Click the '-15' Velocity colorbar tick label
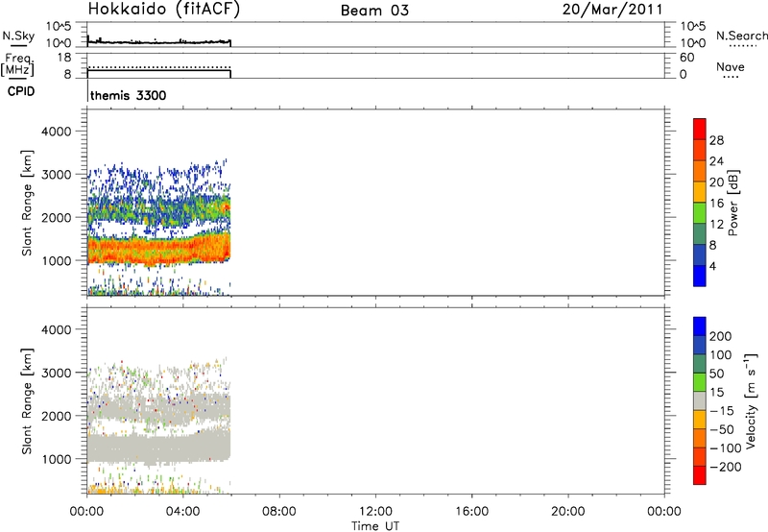The width and height of the screenshot is (768, 532). pos(722,411)
